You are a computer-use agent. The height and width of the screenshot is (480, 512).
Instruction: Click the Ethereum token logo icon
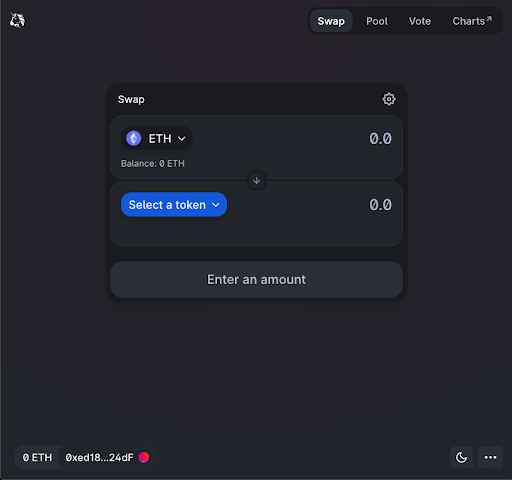(134, 138)
